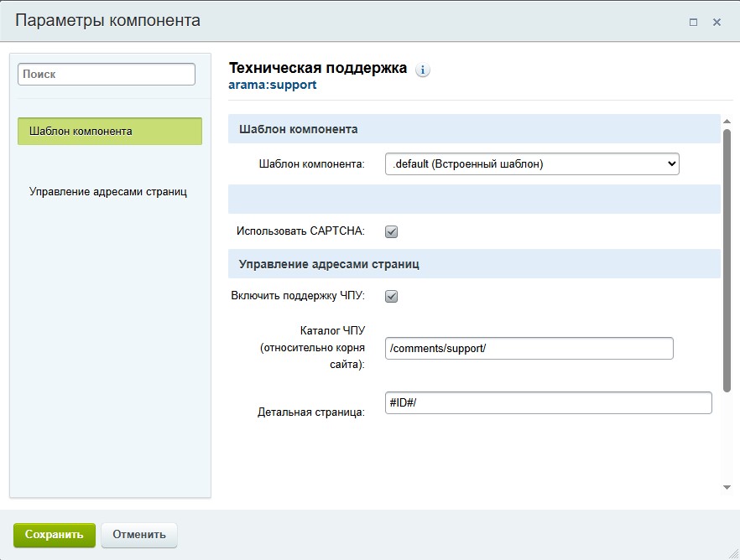
Task: Select Шаблон компонента in the left sidebar
Action: [110, 132]
